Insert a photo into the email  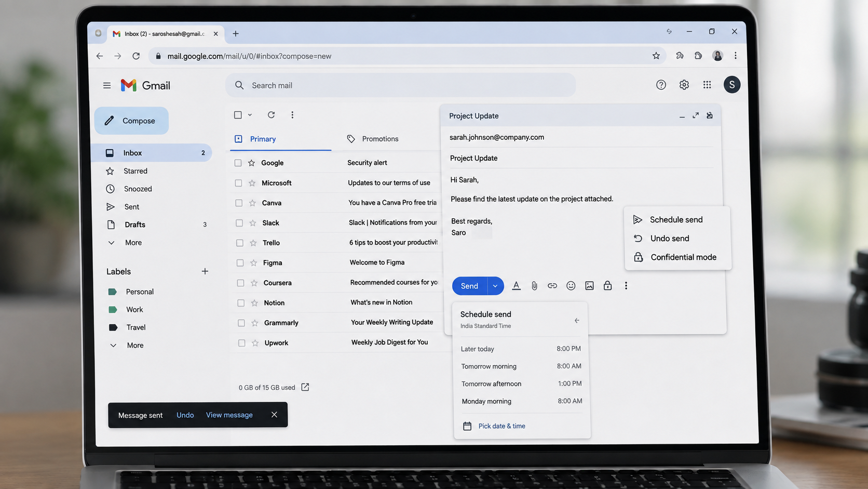pos(589,286)
